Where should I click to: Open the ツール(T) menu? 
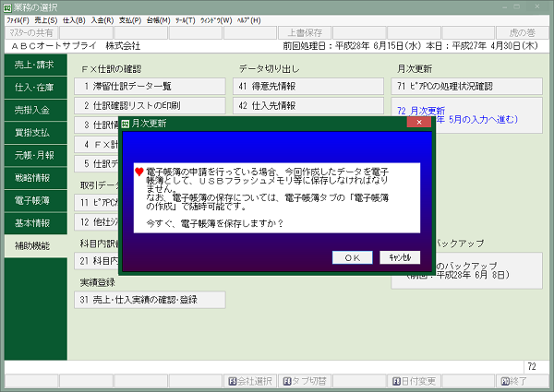[186, 20]
